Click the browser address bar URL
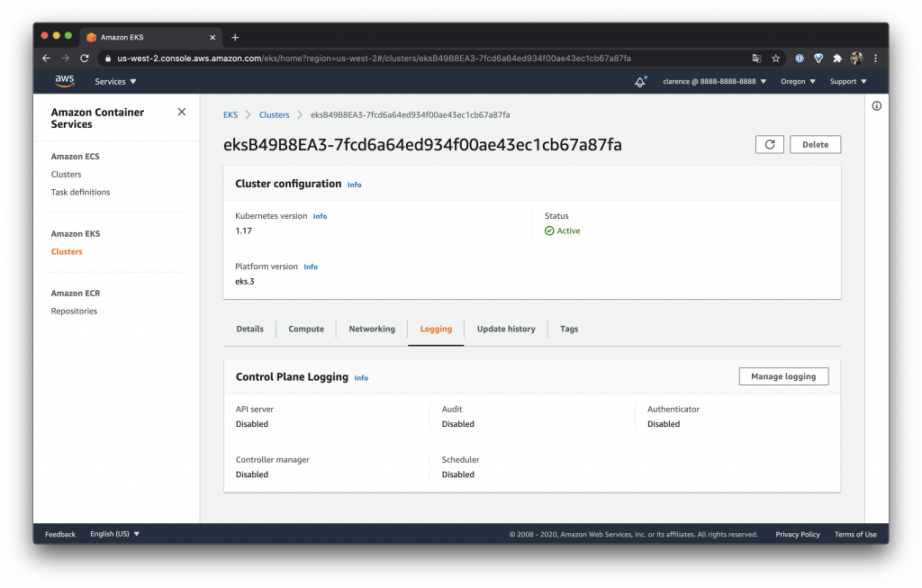The width and height of the screenshot is (922, 588). (x=374, y=59)
